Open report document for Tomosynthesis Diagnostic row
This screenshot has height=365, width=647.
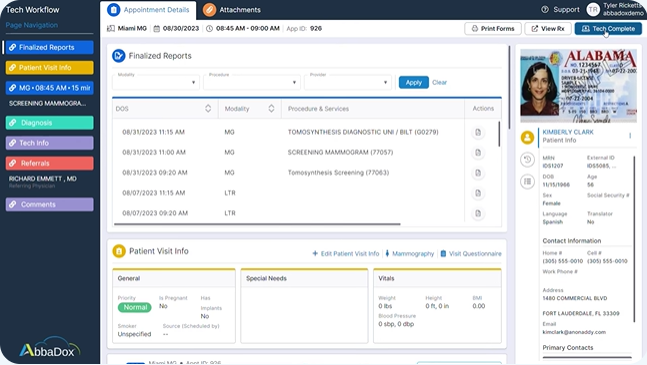click(478, 132)
